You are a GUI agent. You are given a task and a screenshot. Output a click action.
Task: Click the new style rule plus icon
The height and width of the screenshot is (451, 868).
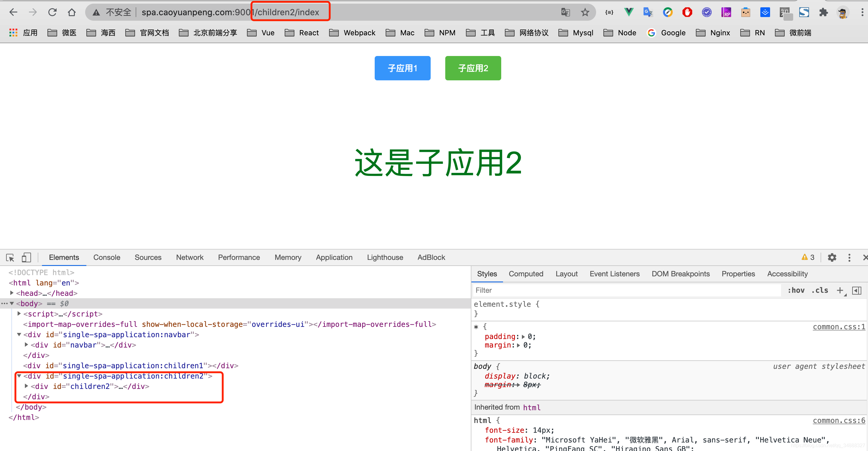pyautogui.click(x=840, y=290)
